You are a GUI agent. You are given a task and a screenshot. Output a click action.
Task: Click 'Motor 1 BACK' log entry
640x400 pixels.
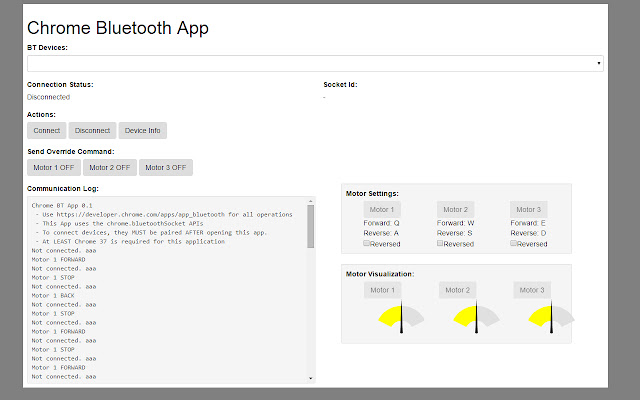(53, 296)
